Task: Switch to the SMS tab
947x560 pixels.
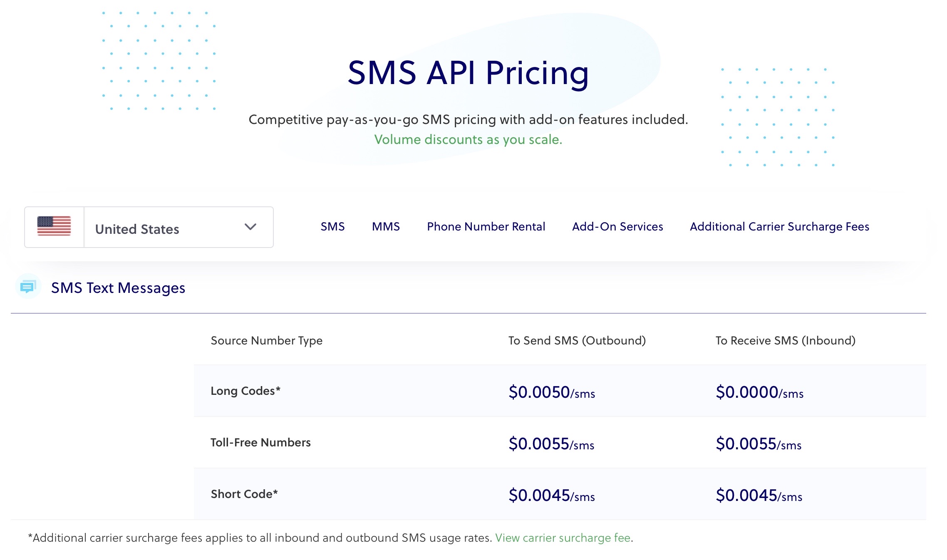Action: (x=332, y=227)
